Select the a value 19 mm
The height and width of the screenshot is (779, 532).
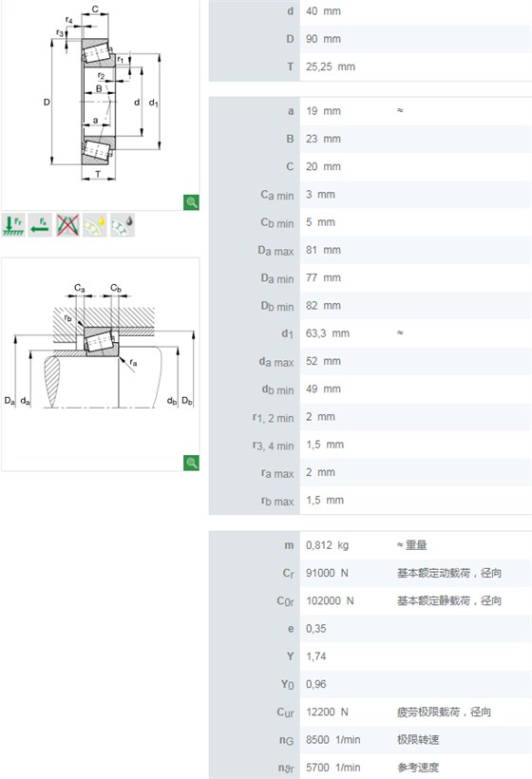(323, 111)
